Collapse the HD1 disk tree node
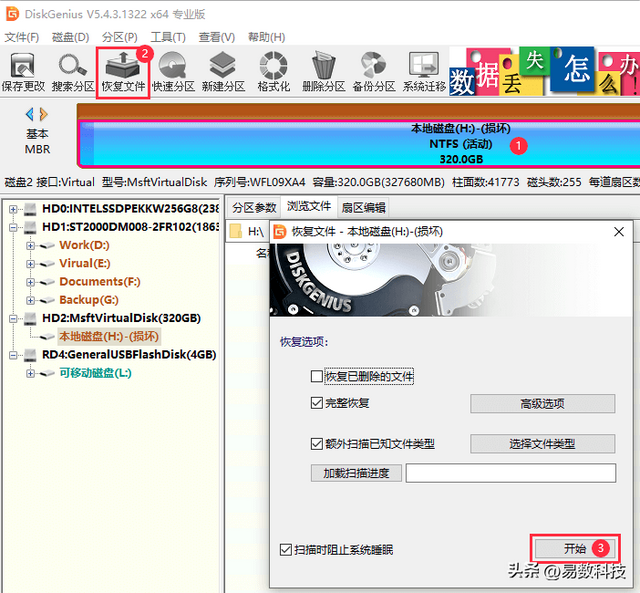The image size is (640, 593). (13, 227)
